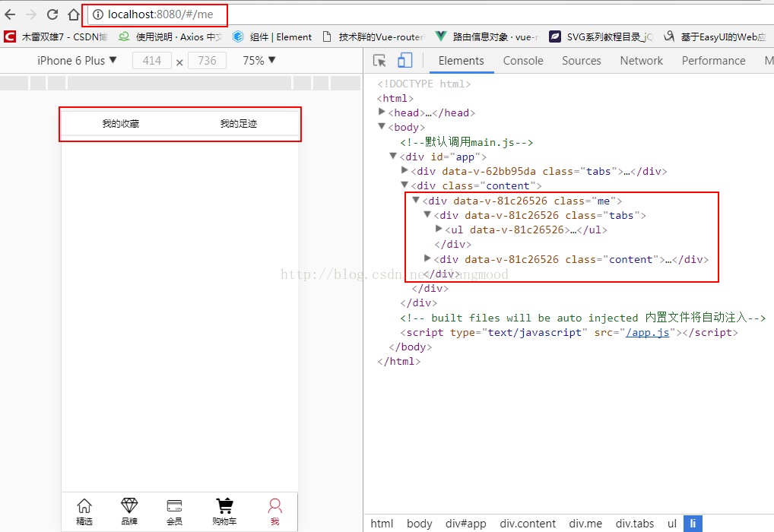
Task: Select html in the breadcrumb bar
Action: [x=382, y=524]
